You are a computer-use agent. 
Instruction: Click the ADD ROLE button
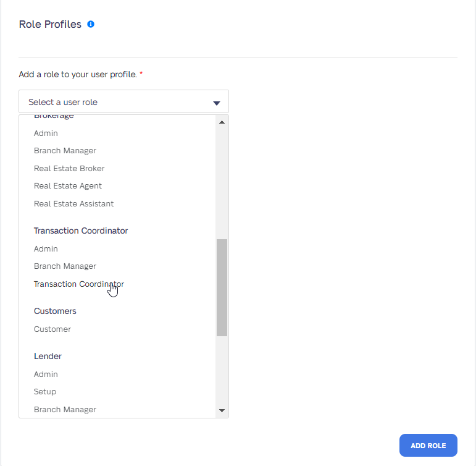(x=428, y=446)
